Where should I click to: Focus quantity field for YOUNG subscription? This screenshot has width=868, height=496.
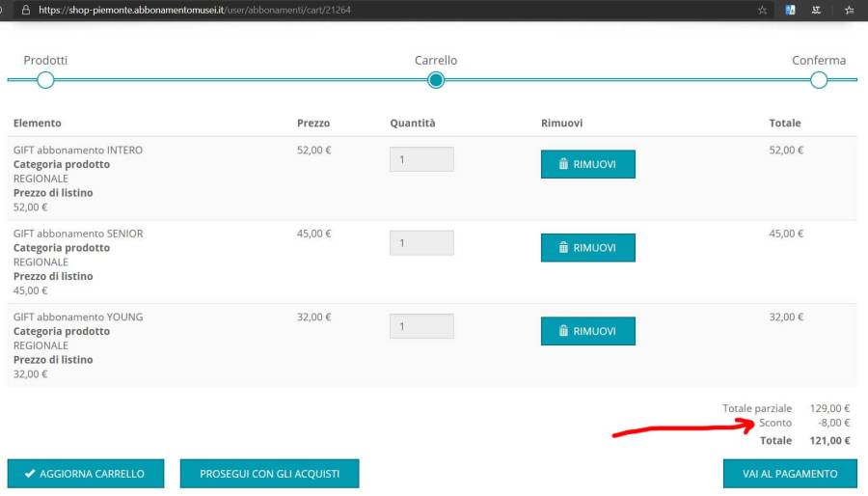coord(421,326)
